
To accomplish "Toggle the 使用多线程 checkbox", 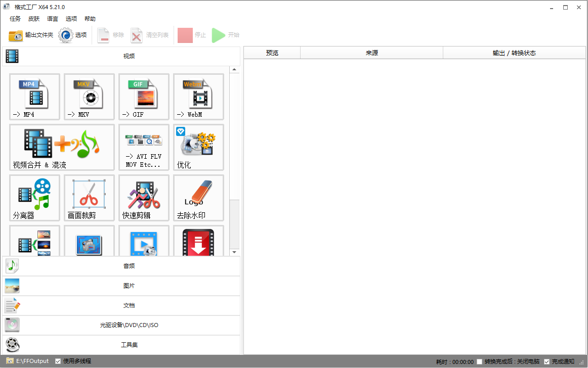I will [x=58, y=361].
